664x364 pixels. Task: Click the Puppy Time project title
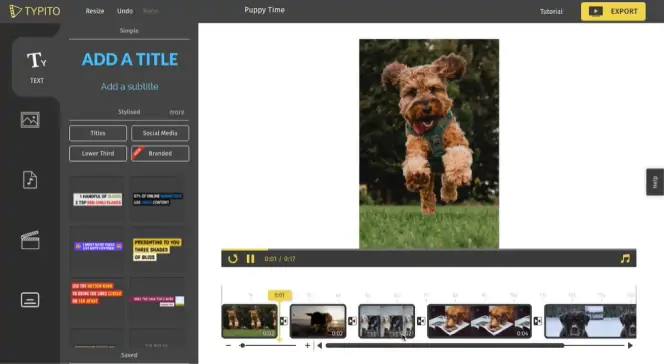pyautogui.click(x=265, y=10)
